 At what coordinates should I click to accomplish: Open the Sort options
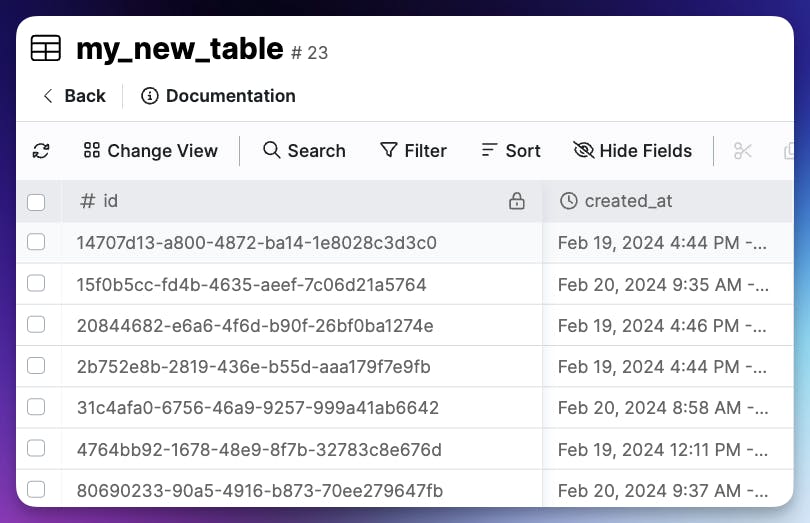tap(510, 151)
